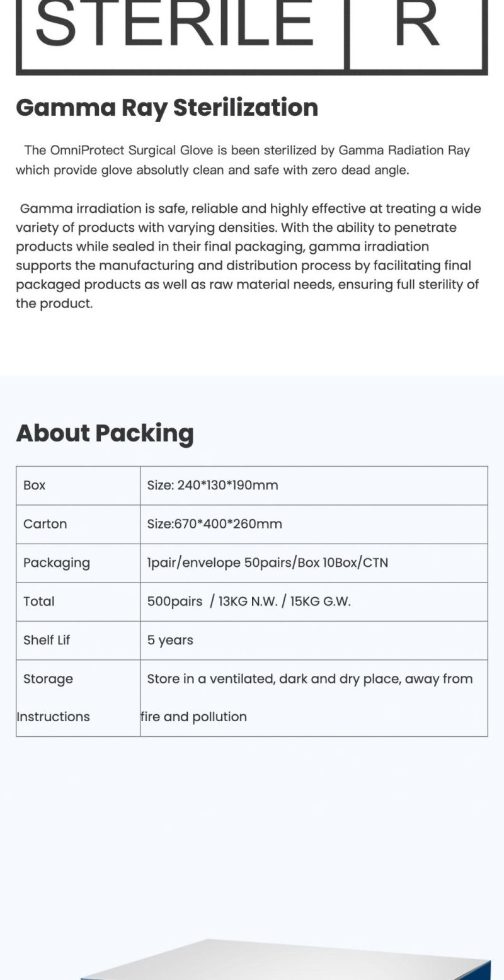Image resolution: width=504 pixels, height=980 pixels.
Task: Click the Store in a ventilated place text
Action: click(310, 679)
